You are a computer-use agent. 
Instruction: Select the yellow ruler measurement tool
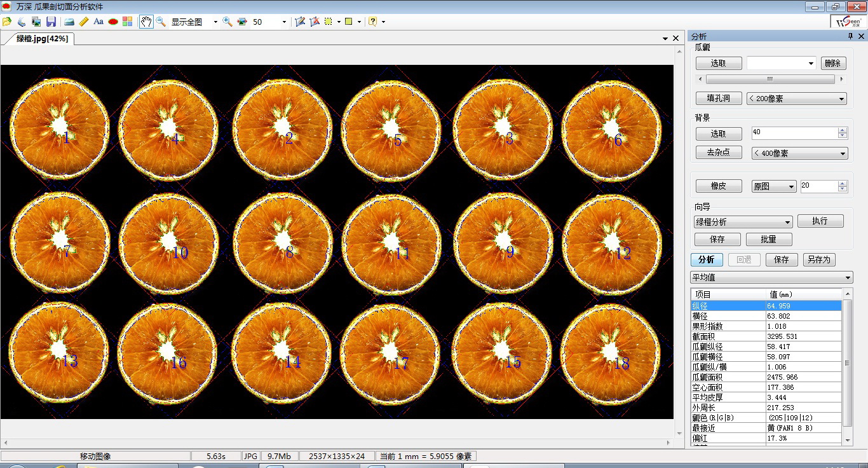point(84,22)
